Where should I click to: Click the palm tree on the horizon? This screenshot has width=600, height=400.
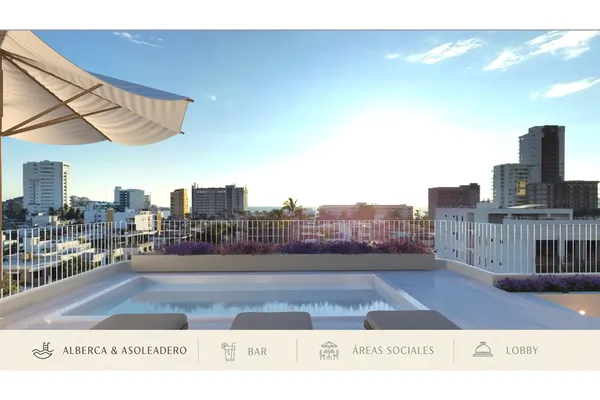click(291, 206)
